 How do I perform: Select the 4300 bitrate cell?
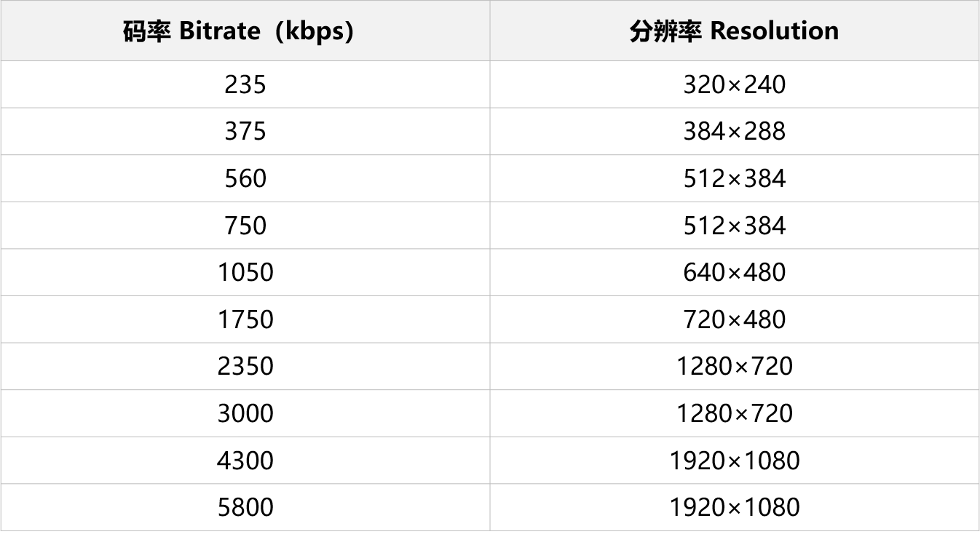tap(245, 461)
